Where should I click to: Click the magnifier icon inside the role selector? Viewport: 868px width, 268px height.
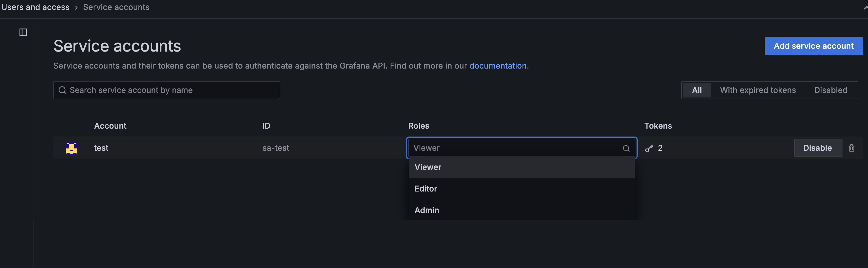tap(626, 148)
